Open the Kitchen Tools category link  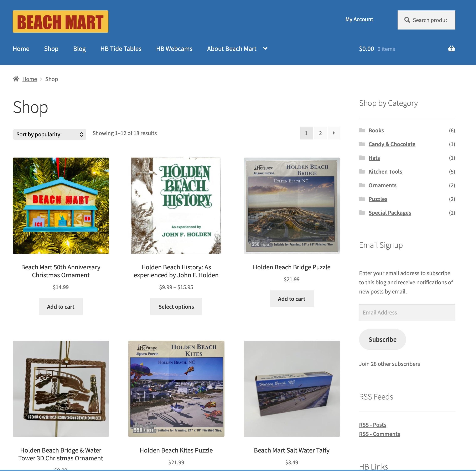pos(385,172)
